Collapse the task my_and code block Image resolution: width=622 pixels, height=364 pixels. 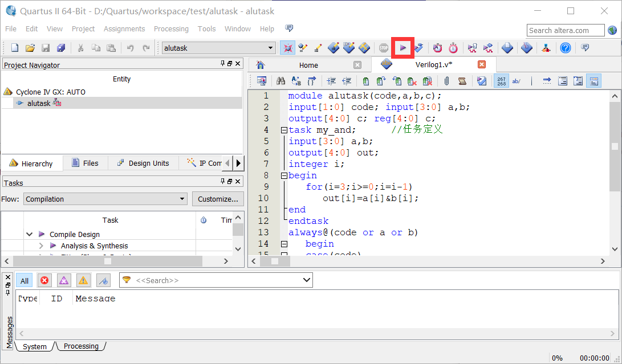(283, 130)
